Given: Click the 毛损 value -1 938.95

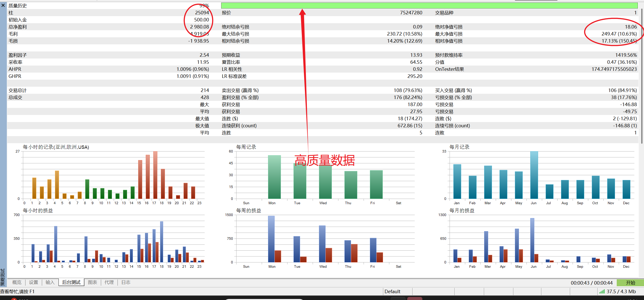Looking at the screenshot, I should coord(198,41).
